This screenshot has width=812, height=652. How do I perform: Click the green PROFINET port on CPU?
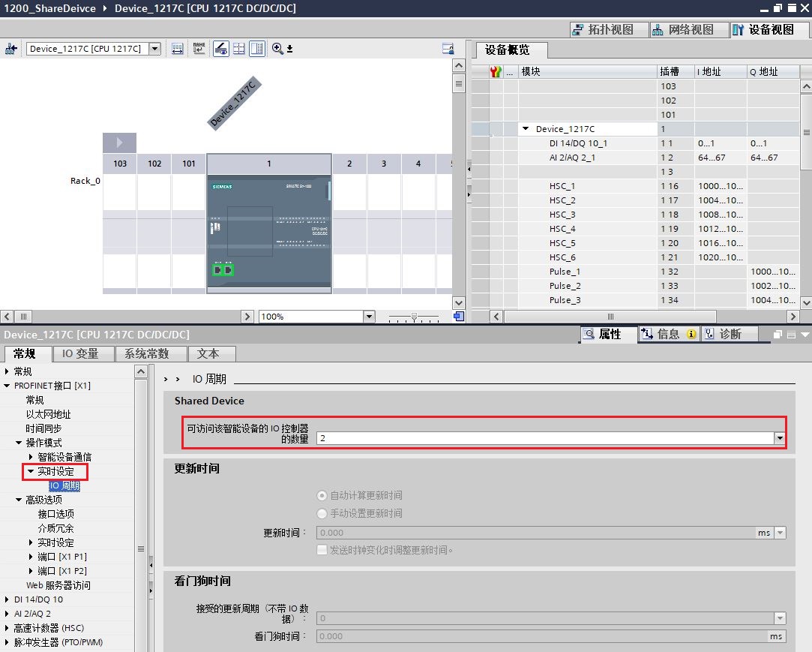223,269
